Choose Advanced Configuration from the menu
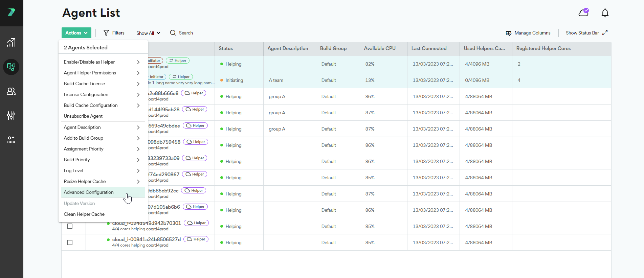Screen dimensions: 644x278 (89, 192)
